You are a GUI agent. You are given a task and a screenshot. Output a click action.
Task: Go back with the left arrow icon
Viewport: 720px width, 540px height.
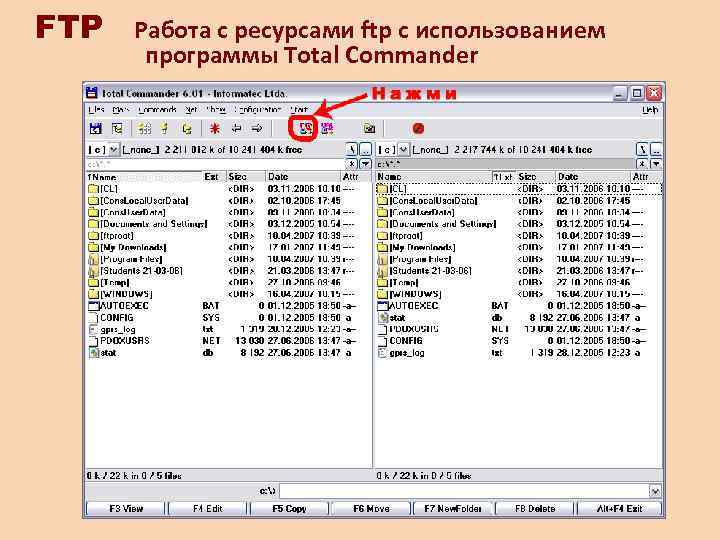click(236, 129)
